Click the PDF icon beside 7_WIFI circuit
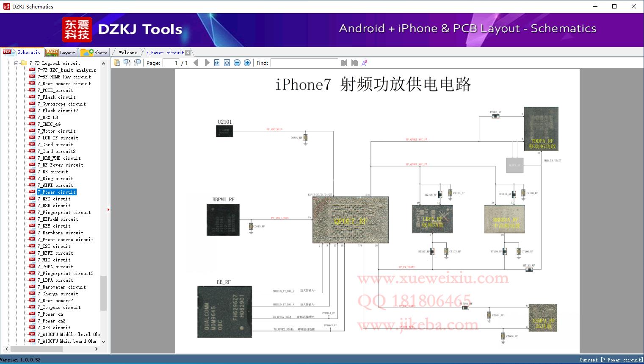 [x=32, y=185]
